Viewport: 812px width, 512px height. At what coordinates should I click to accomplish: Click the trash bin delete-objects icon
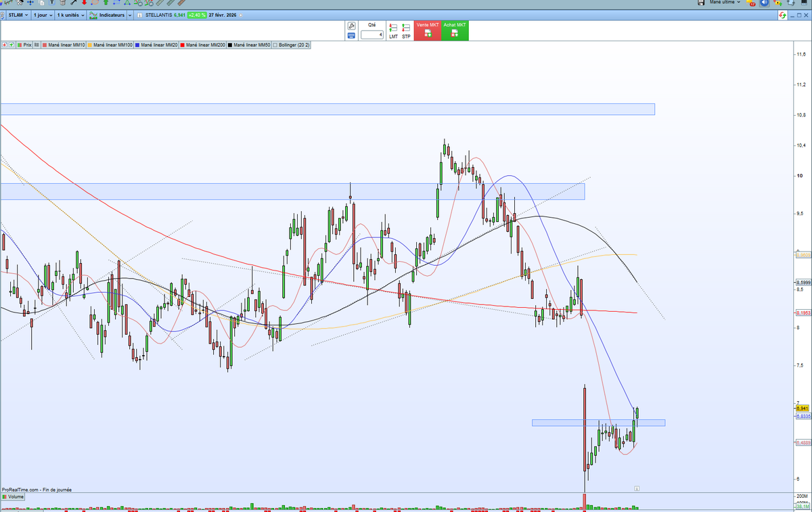point(62,3)
